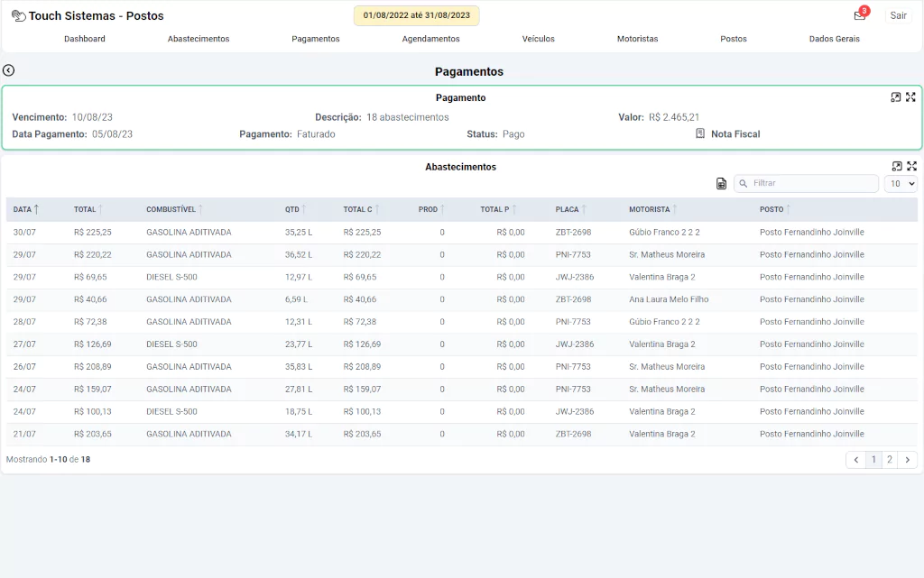
Task: Open the Dados Gerais menu
Action: point(835,39)
